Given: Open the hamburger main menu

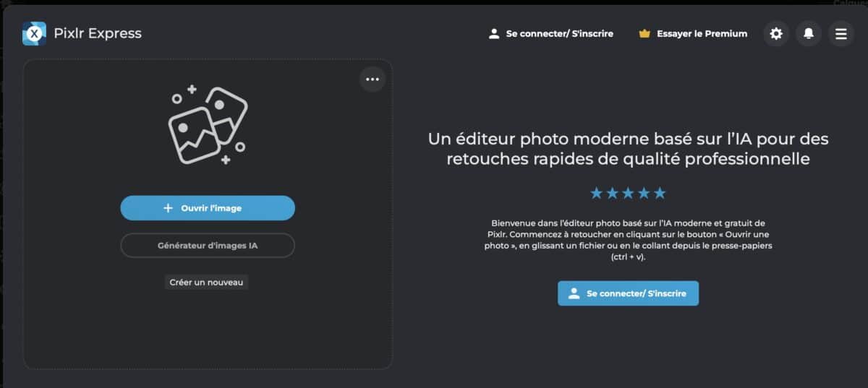Looking at the screenshot, I should click(841, 33).
